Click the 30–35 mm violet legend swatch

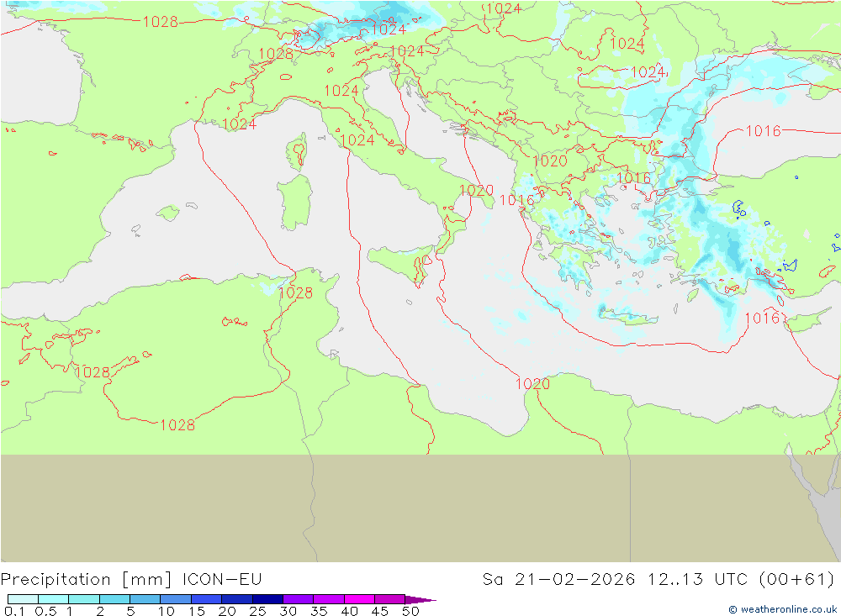click(x=299, y=599)
